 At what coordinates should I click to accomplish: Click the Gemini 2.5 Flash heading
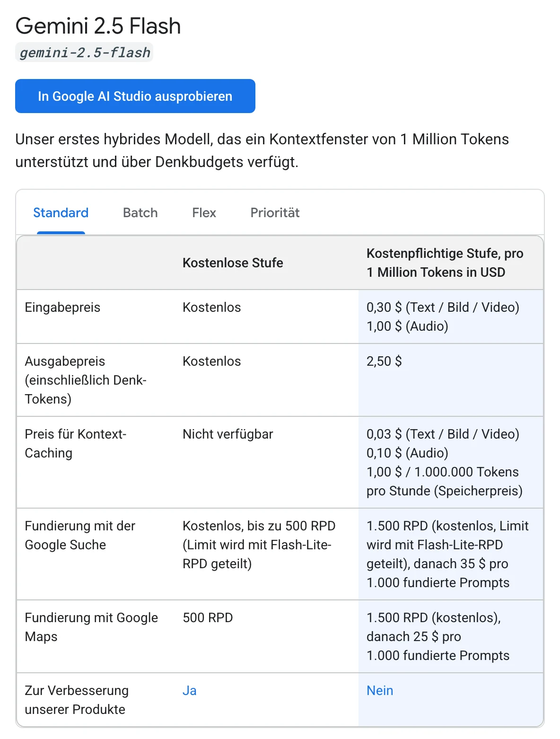point(98,26)
